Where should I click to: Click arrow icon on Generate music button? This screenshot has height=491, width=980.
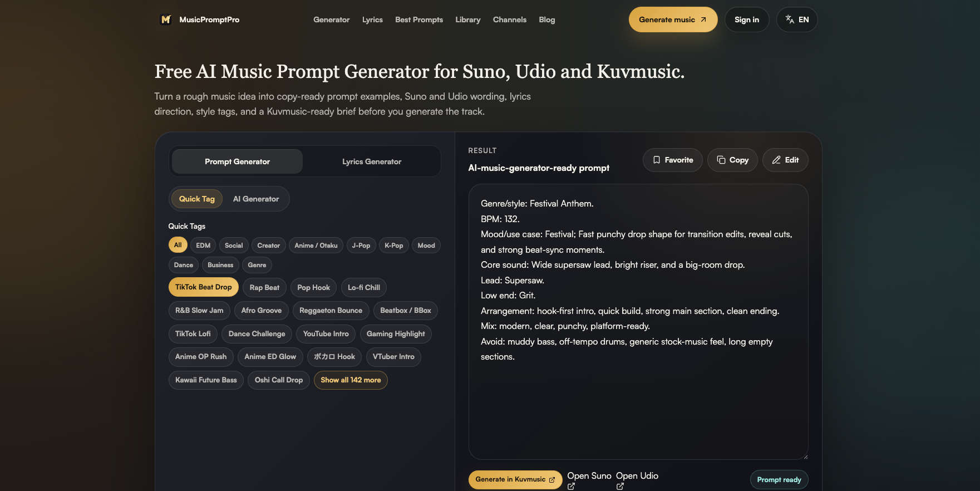pos(703,19)
